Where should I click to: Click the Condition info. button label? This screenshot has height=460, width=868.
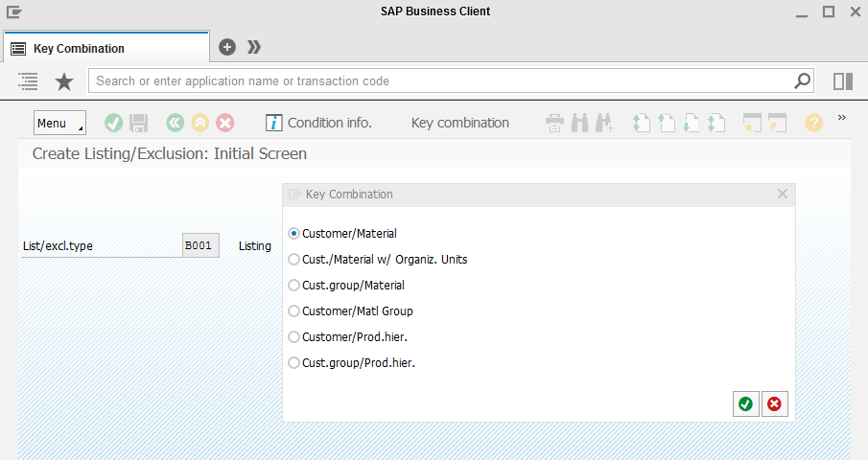coord(329,123)
